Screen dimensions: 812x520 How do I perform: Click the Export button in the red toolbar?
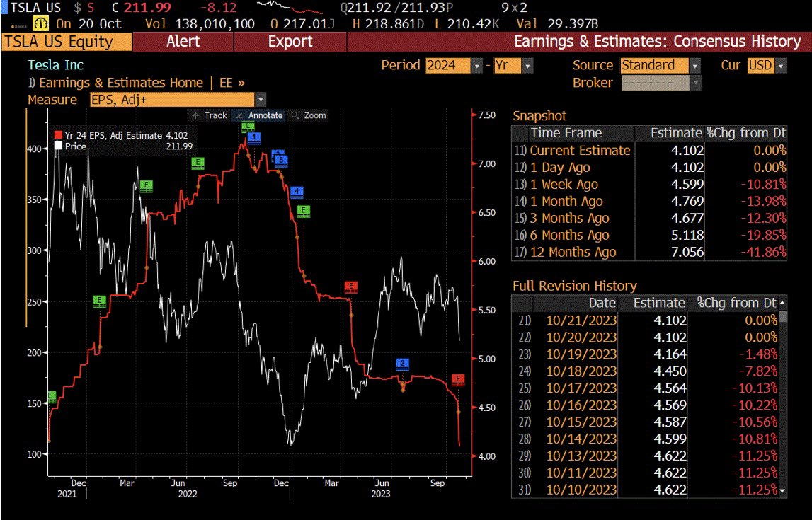coord(290,42)
